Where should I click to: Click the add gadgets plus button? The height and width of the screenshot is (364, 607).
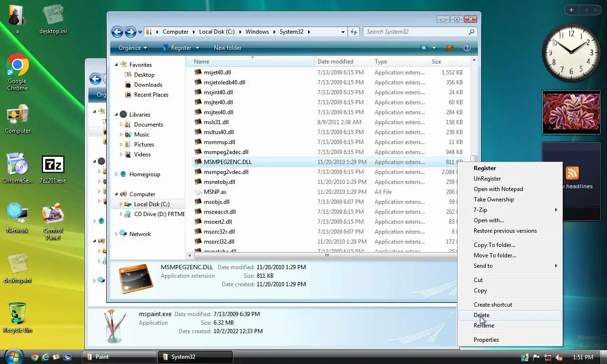(x=571, y=10)
